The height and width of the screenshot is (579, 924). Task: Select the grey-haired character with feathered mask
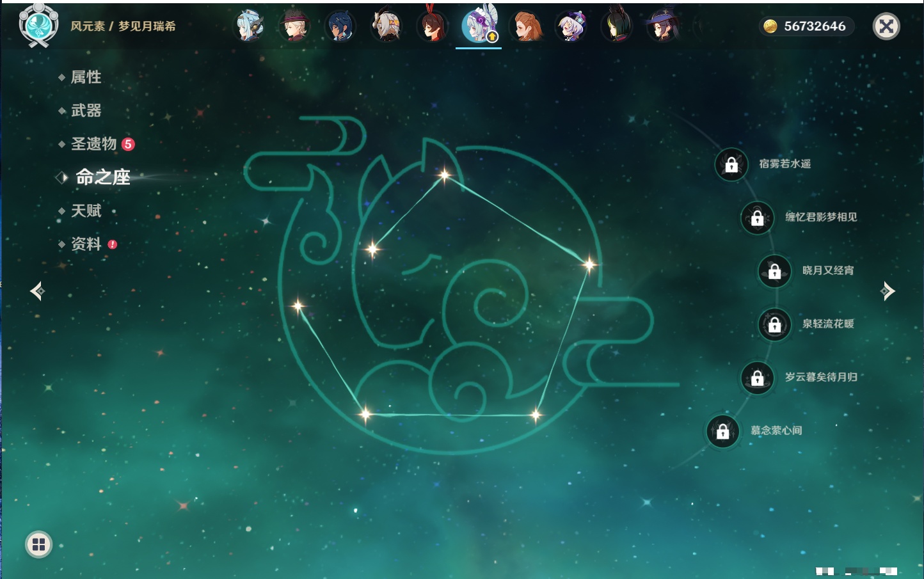386,26
